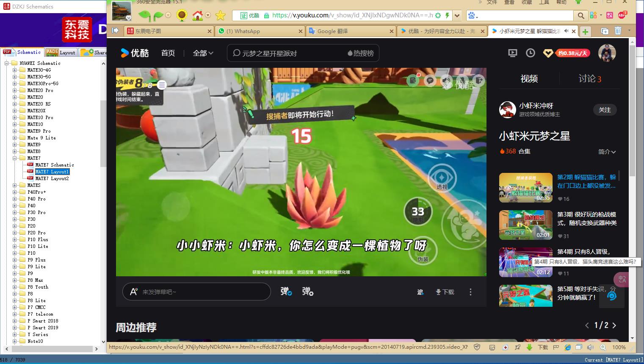The image size is (644, 364).
Task: Switch to the Google 翻译 browser tab
Action: (351, 31)
